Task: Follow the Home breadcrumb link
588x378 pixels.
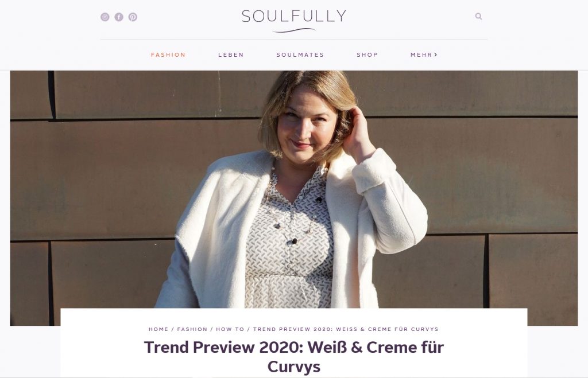Action: pos(158,329)
